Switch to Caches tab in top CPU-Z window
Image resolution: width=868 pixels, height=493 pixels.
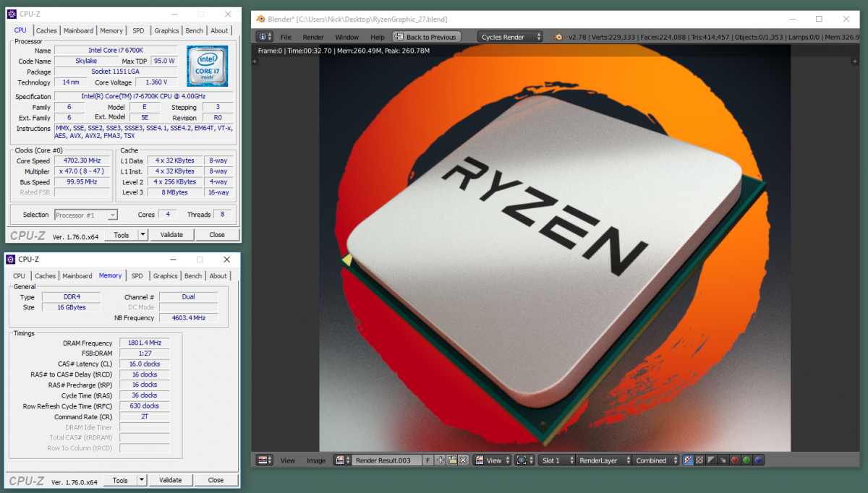pos(46,30)
